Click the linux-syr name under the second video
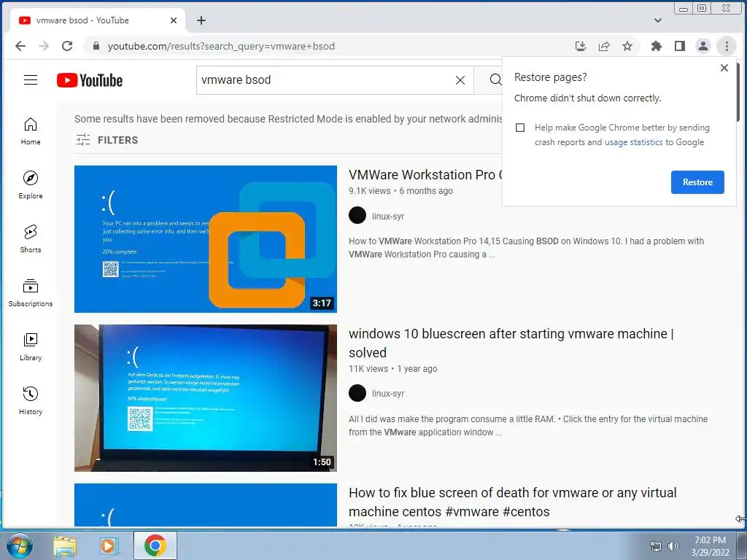The width and height of the screenshot is (747, 560). pos(388,393)
